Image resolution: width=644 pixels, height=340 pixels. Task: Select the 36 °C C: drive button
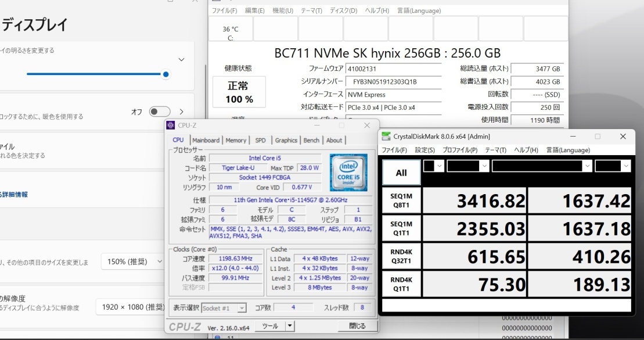pos(231,29)
